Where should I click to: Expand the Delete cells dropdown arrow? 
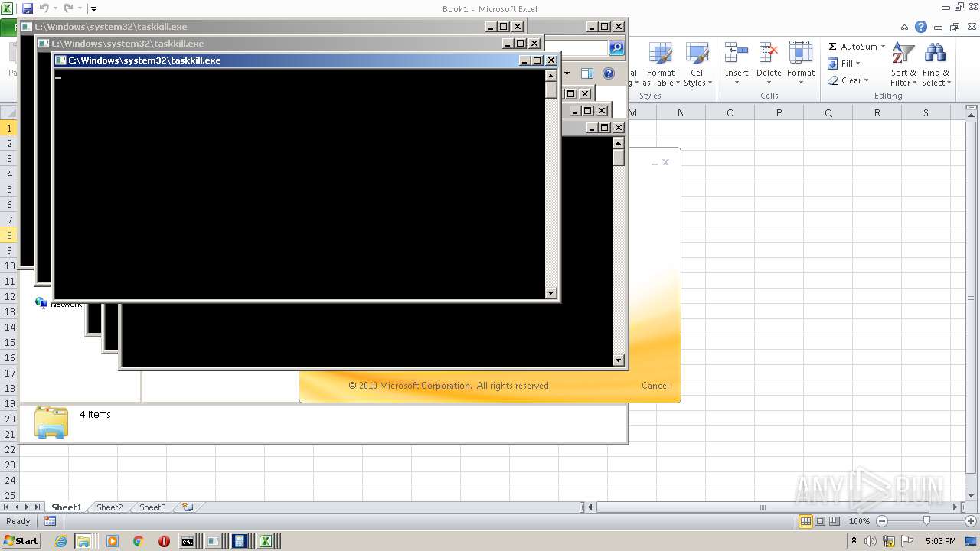[x=769, y=83]
